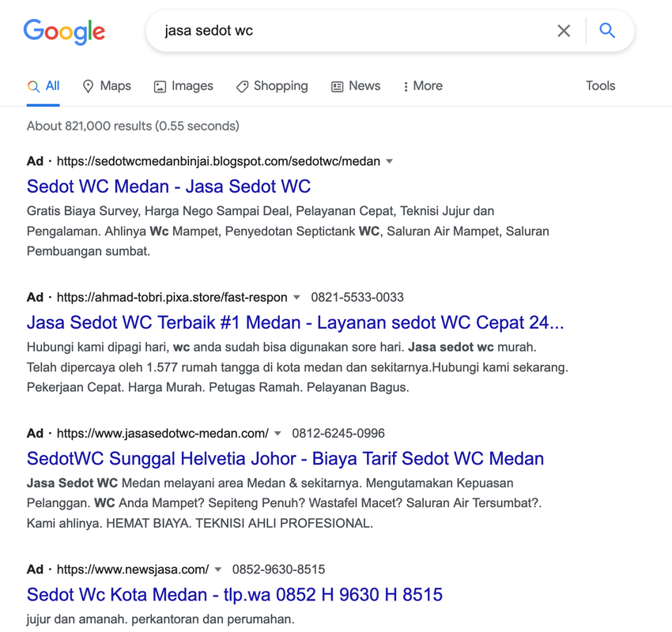Click the blue magnifier search icon
Screen dimensions: 672x632
pyautogui.click(x=607, y=31)
